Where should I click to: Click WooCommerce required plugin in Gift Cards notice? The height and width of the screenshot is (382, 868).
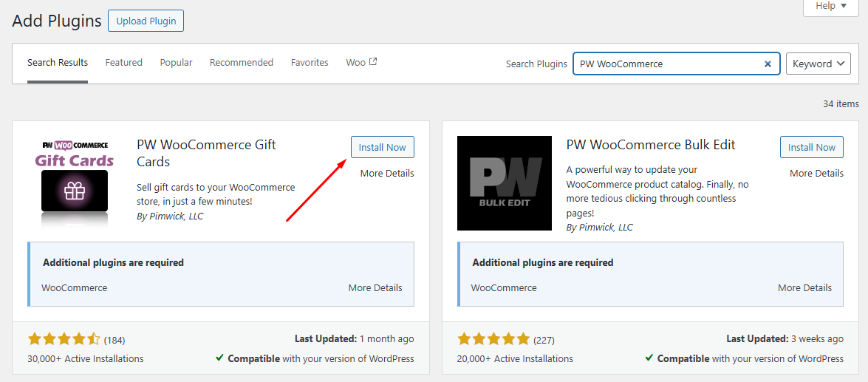pyautogui.click(x=74, y=288)
